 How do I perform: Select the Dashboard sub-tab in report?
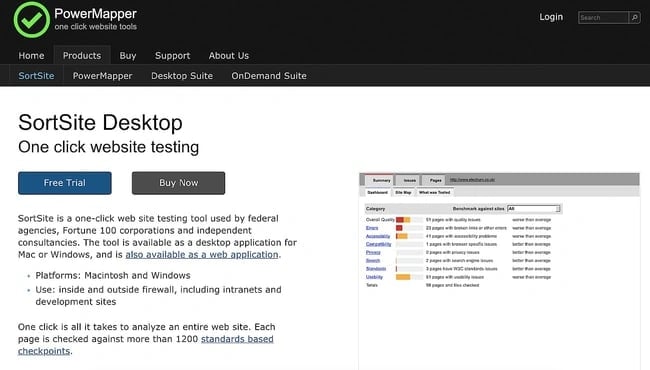pyautogui.click(x=377, y=192)
